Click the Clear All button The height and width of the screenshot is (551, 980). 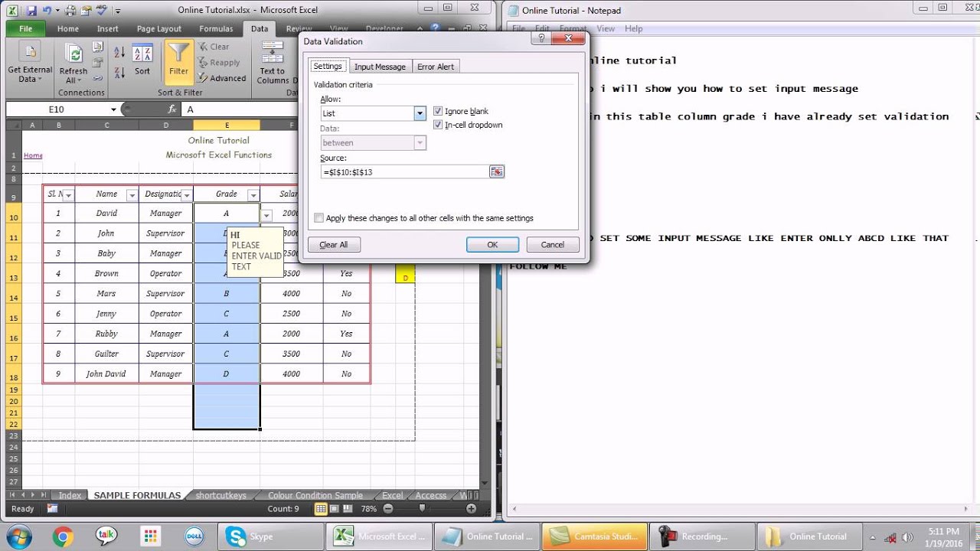click(334, 245)
